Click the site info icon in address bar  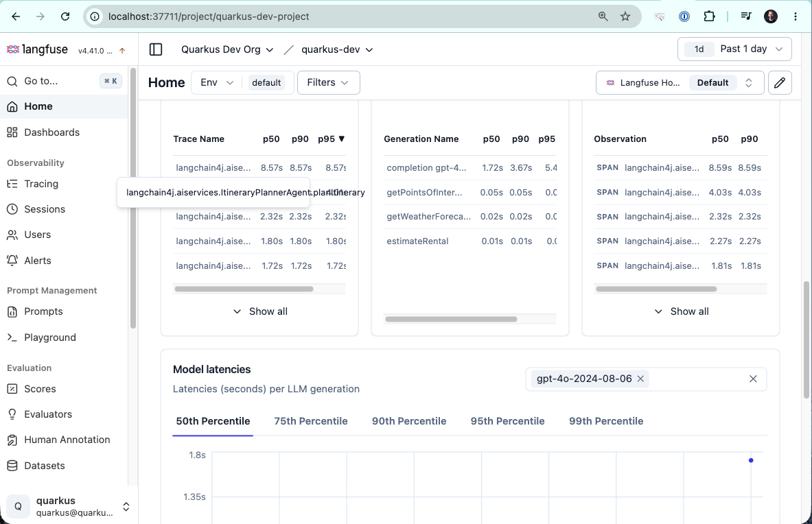[x=95, y=16]
